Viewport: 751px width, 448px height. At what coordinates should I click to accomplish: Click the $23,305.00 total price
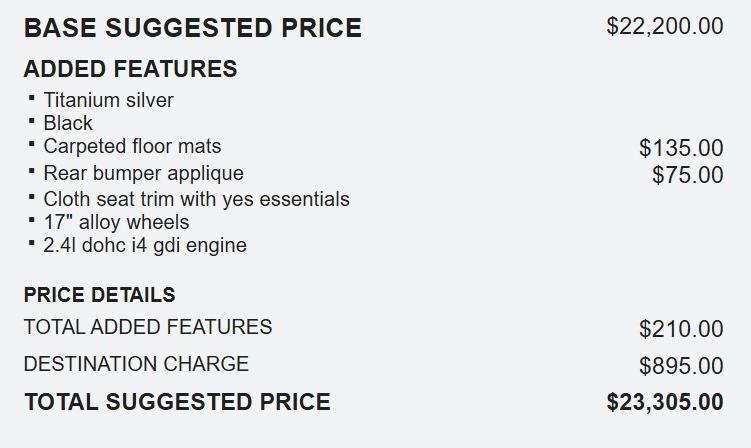tap(664, 403)
